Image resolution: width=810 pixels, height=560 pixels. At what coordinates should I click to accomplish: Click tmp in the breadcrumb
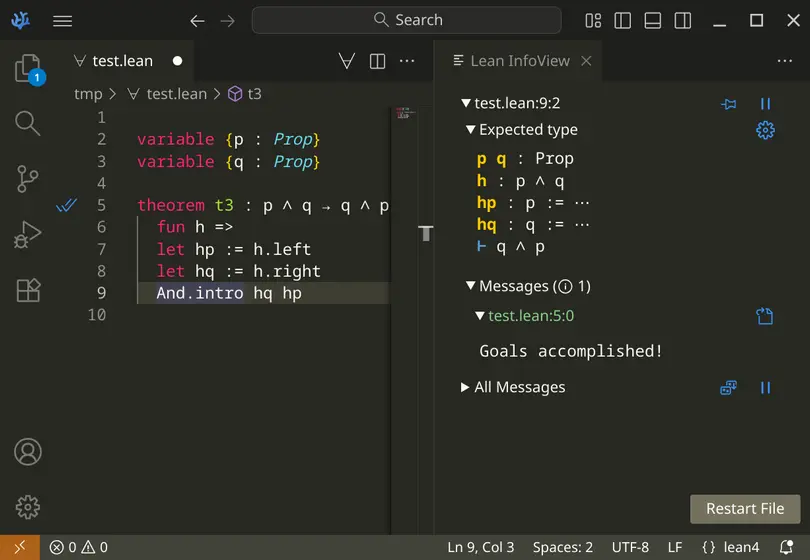(x=88, y=94)
